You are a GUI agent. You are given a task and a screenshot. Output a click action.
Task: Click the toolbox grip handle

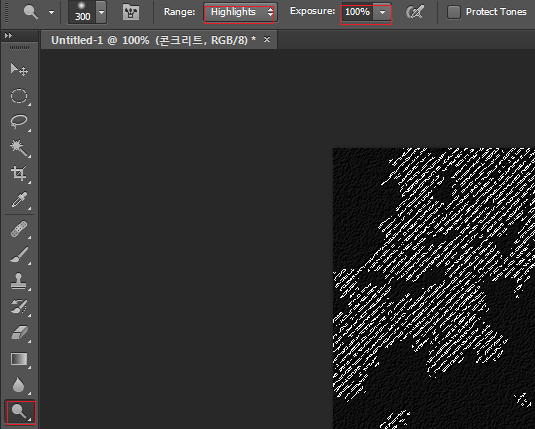[19, 47]
